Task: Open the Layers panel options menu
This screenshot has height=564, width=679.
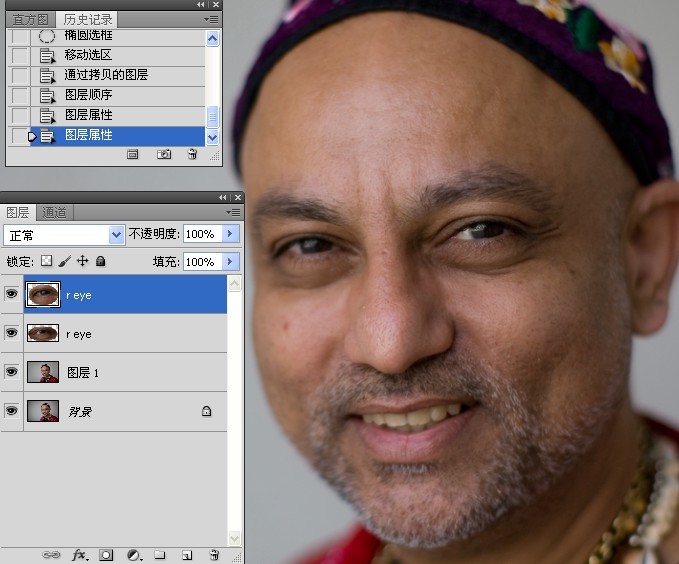Action: click(233, 212)
